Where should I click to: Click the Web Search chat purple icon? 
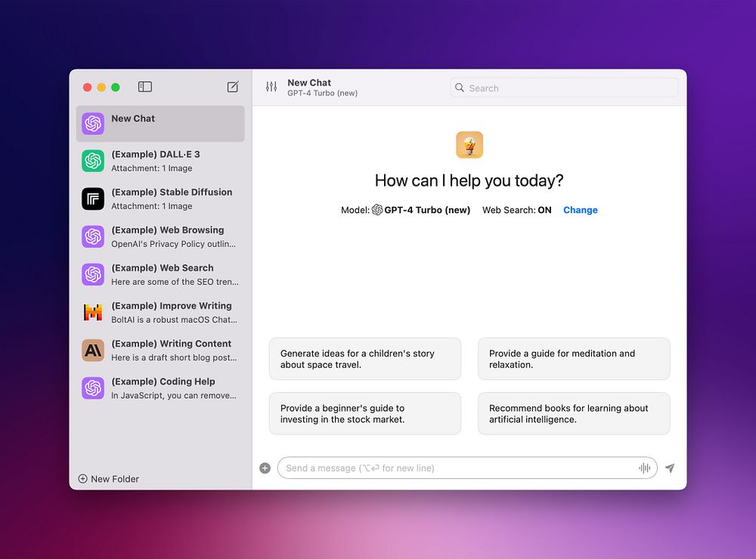(x=93, y=275)
